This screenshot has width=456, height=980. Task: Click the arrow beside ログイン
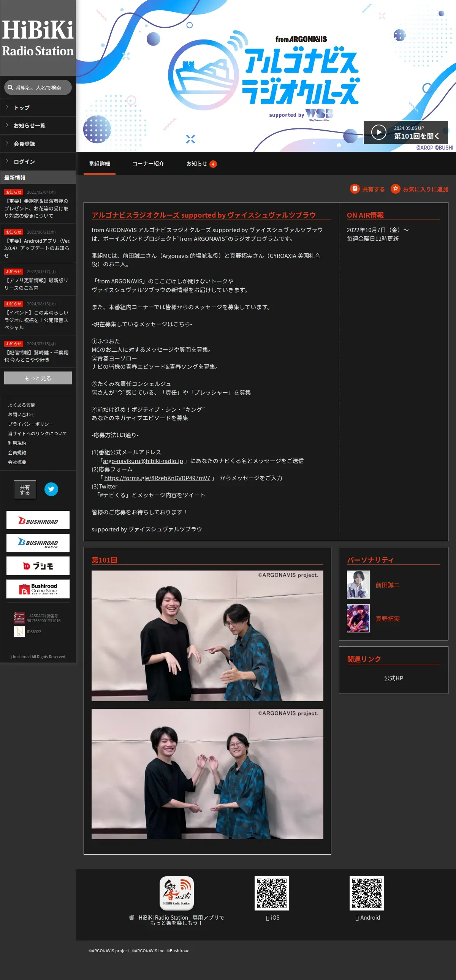point(7,162)
